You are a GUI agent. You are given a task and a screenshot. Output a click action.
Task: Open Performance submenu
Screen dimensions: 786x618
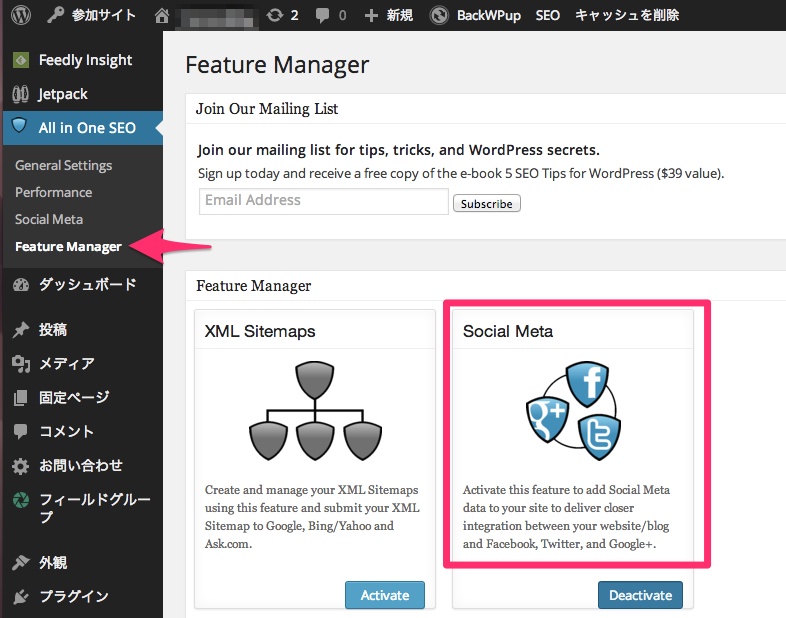[x=54, y=192]
